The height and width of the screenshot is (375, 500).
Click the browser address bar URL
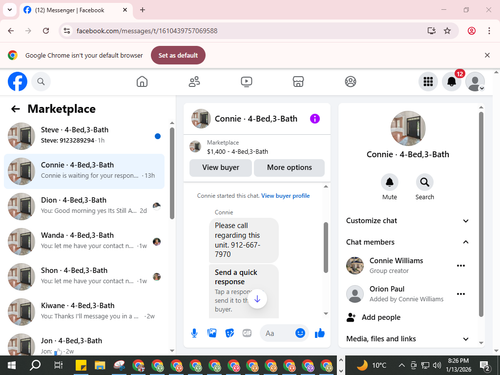tap(147, 31)
